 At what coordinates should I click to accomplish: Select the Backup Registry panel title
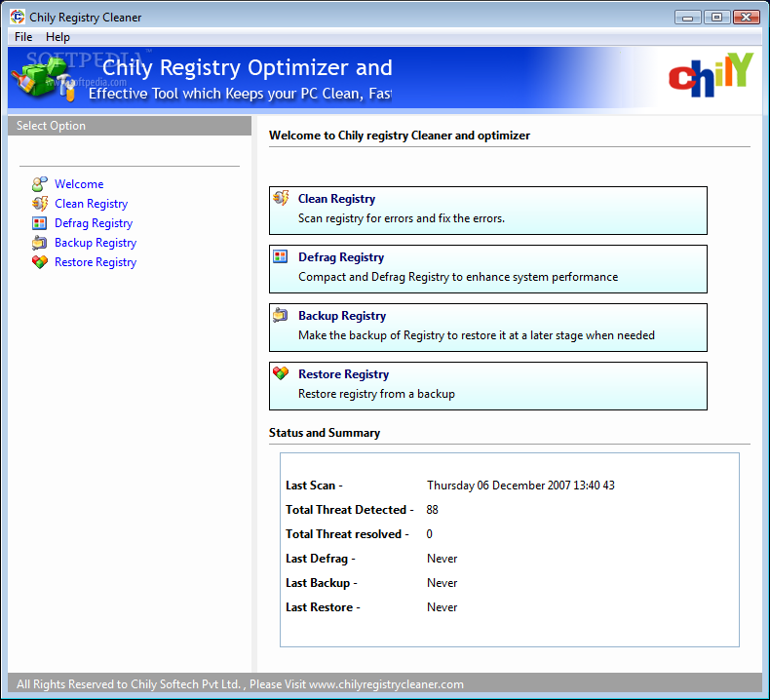coord(342,316)
